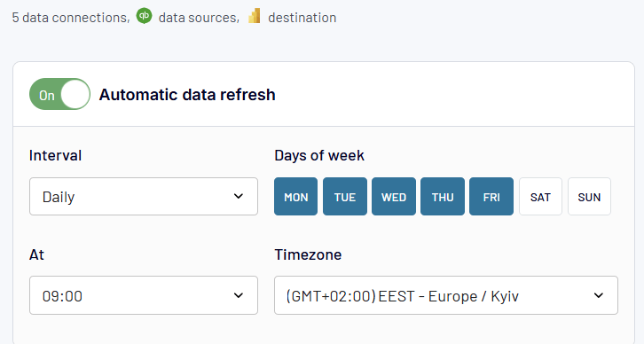The image size is (644, 344).
Task: Click the chevron arrow in At time field
Action: [x=239, y=295]
